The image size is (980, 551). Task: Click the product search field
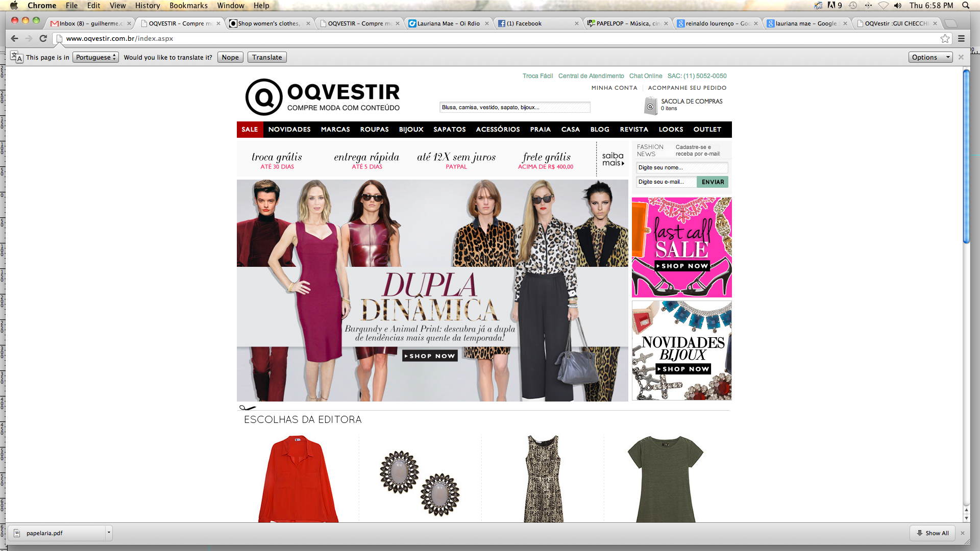pos(514,107)
